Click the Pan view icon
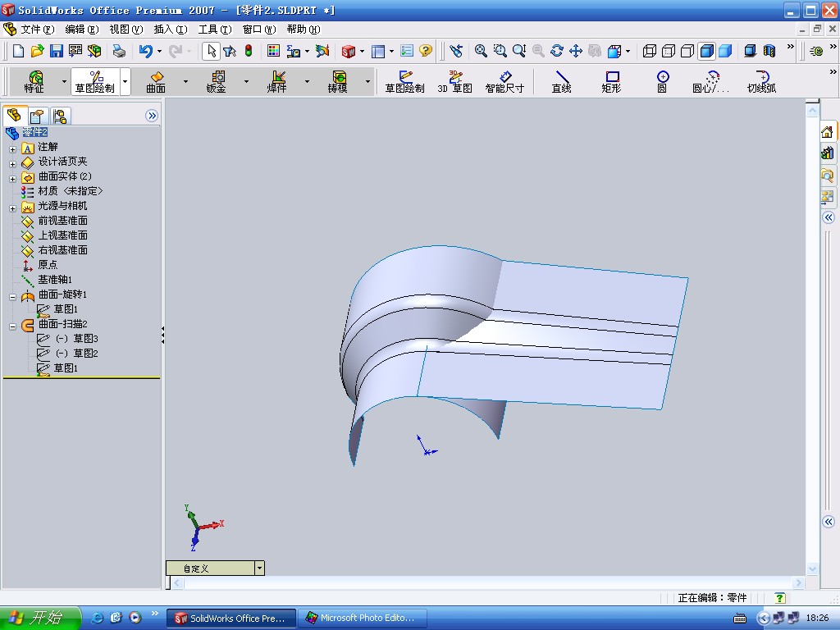The height and width of the screenshot is (630, 840). (575, 51)
